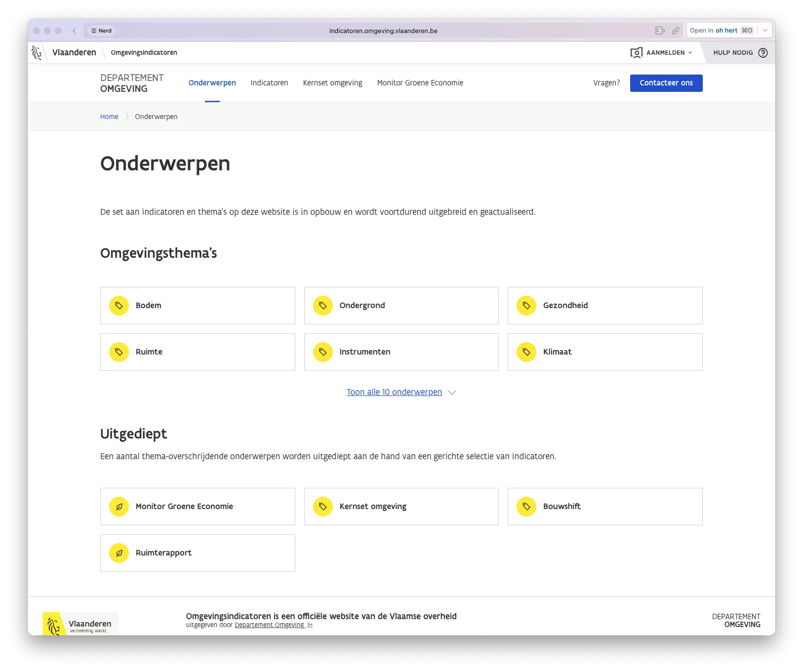Screen dimensions: 803x672
Task: Open the Bouwshift topic card
Action: click(x=604, y=507)
